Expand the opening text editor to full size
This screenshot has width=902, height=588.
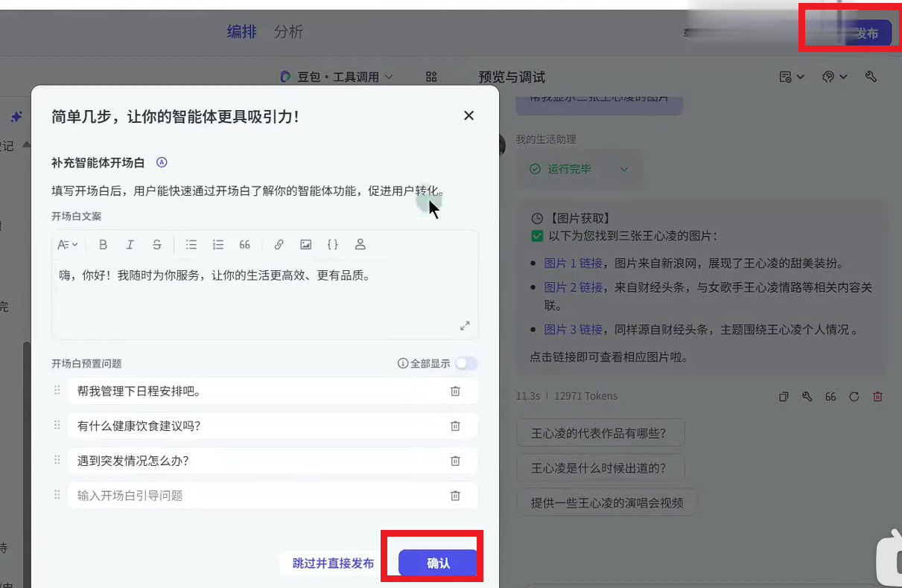(x=465, y=325)
